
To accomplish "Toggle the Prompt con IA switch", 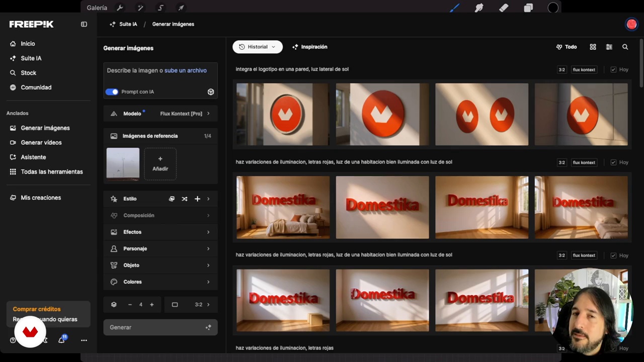I will point(112,92).
